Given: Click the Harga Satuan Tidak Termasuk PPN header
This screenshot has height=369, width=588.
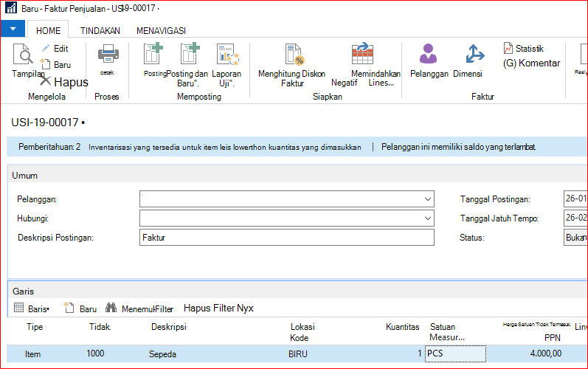Looking at the screenshot, I should [536, 331].
